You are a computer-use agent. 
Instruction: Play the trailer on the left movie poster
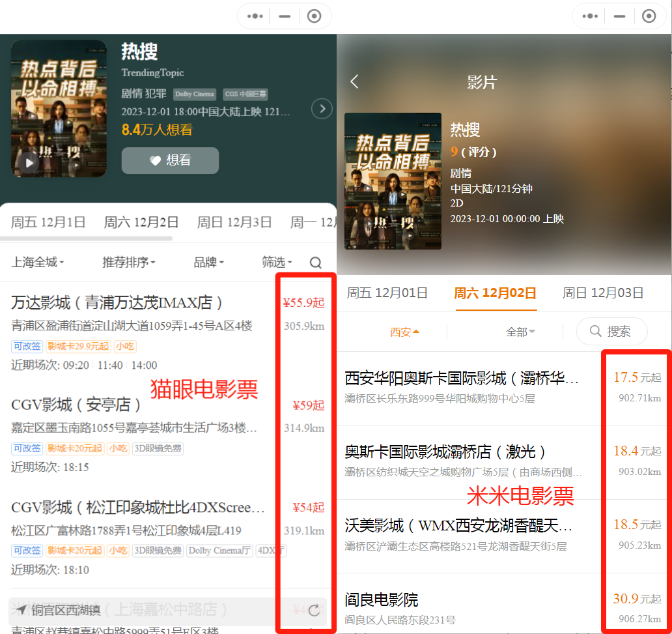click(x=29, y=163)
